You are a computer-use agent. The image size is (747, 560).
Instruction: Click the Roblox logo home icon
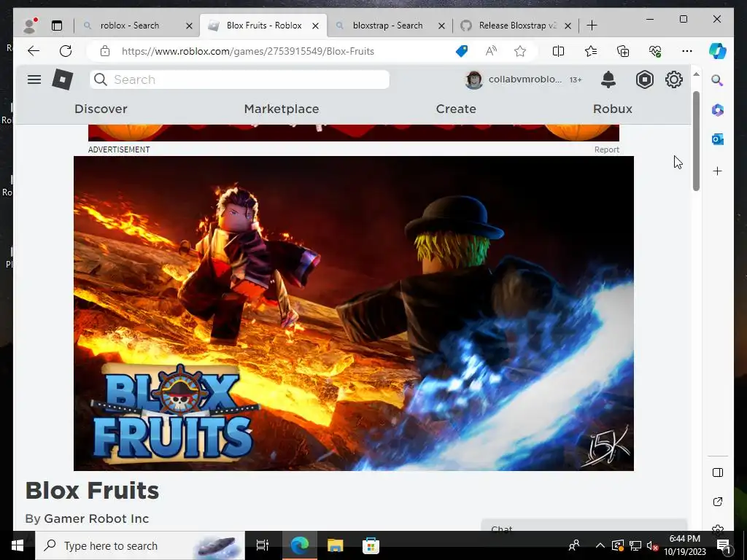point(63,79)
